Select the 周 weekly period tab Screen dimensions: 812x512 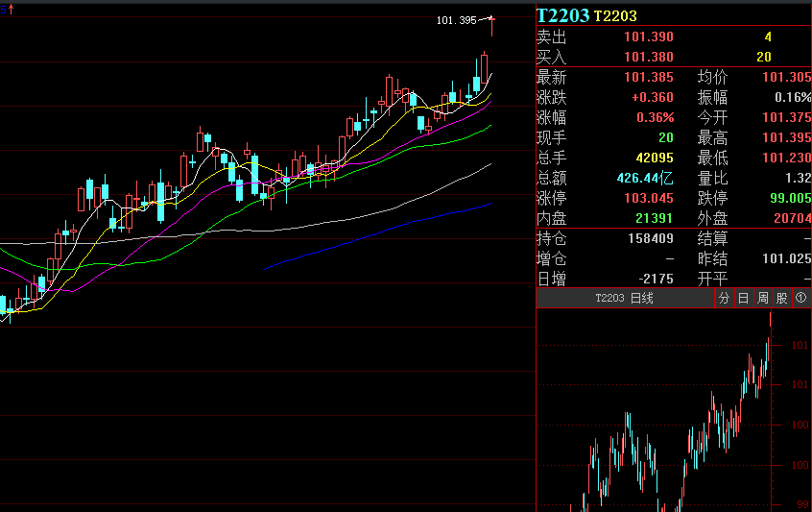pos(761,299)
